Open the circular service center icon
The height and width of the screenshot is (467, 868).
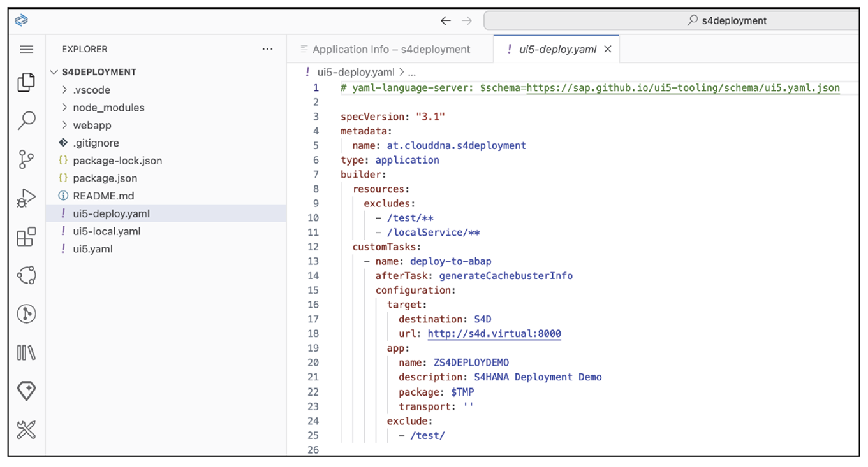[26, 275]
